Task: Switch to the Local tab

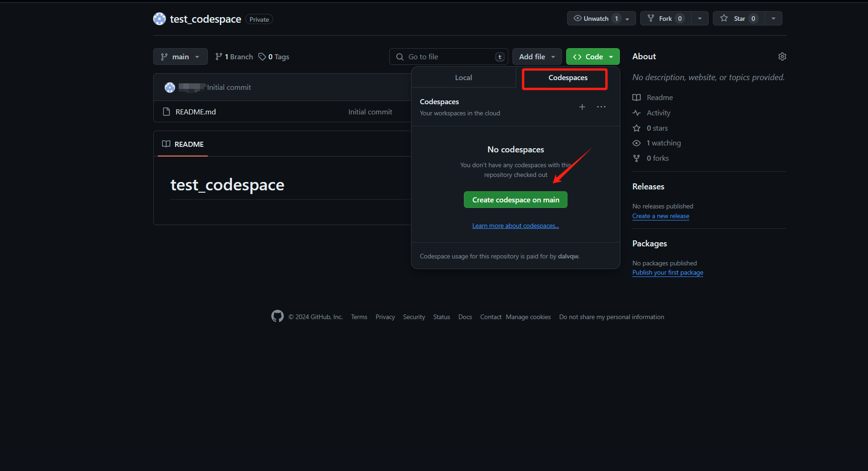Action: coord(463,77)
